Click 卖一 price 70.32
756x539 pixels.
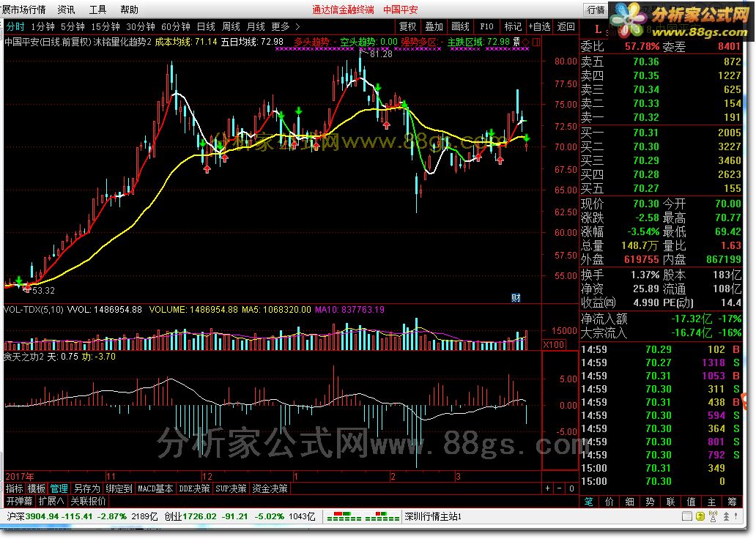pyautogui.click(x=645, y=117)
